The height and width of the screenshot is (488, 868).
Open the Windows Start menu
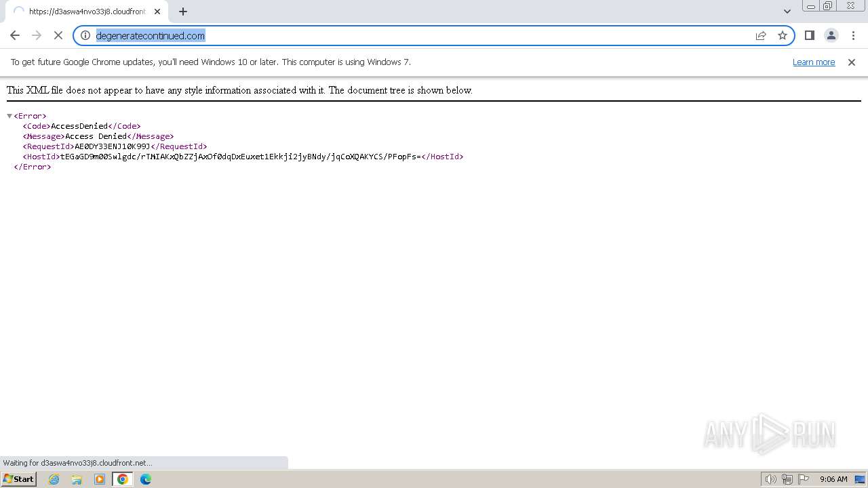point(18,479)
